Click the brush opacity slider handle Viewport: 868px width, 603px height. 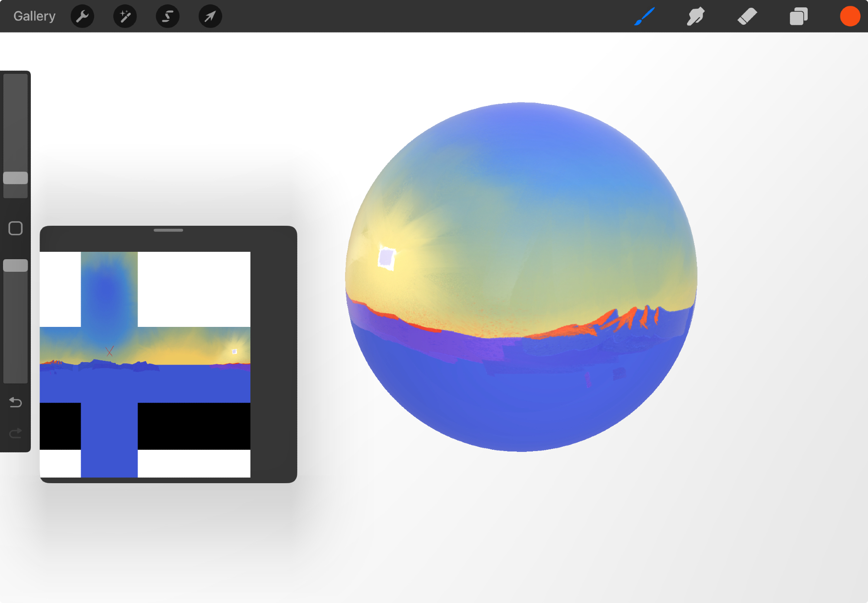coord(16,266)
